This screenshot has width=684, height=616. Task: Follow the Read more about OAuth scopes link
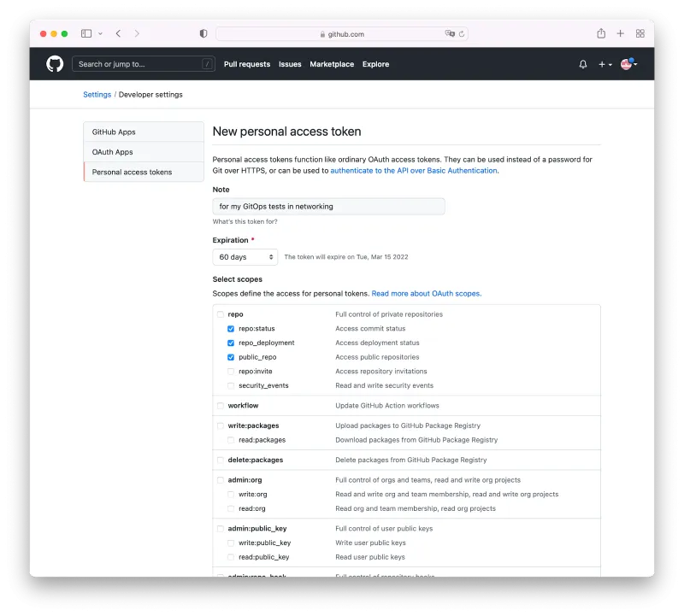click(x=426, y=294)
